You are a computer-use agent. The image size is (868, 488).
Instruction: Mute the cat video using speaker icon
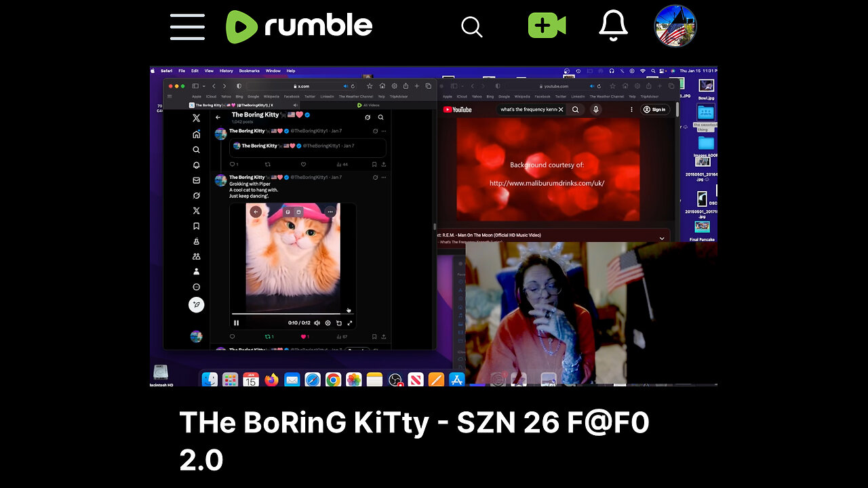click(x=317, y=323)
